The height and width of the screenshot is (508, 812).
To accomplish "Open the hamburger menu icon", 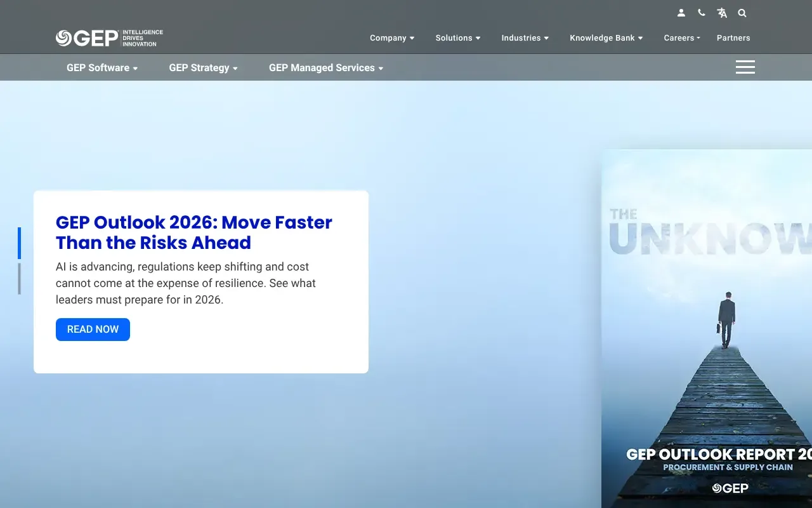I will [x=745, y=67].
